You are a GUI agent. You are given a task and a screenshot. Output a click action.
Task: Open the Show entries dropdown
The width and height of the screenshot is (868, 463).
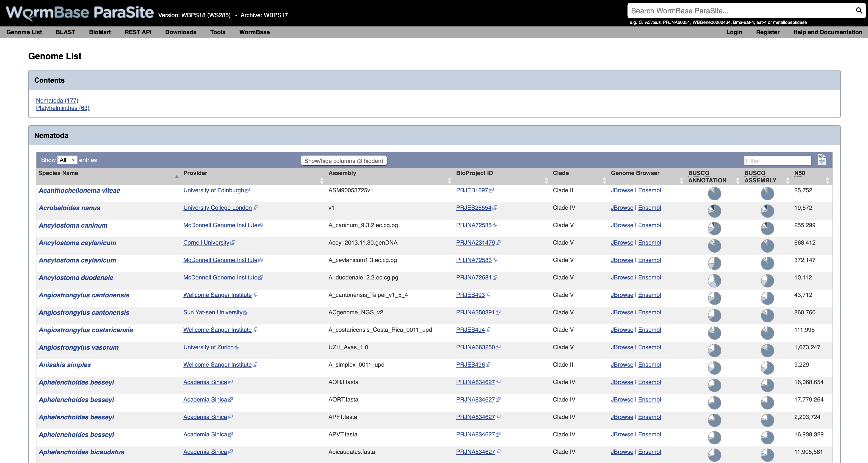click(x=67, y=160)
